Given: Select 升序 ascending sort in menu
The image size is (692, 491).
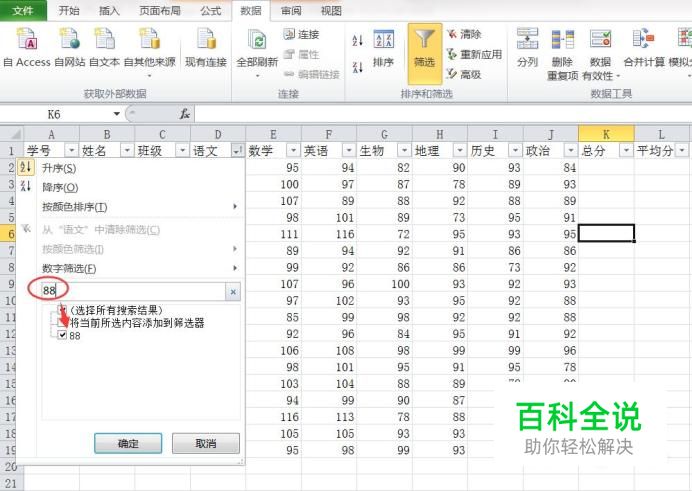Looking at the screenshot, I should pos(59,168).
